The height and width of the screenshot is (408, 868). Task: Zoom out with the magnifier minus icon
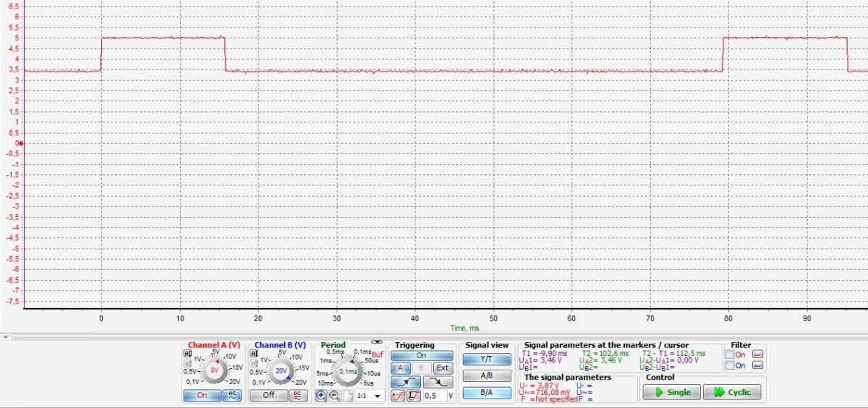click(334, 396)
